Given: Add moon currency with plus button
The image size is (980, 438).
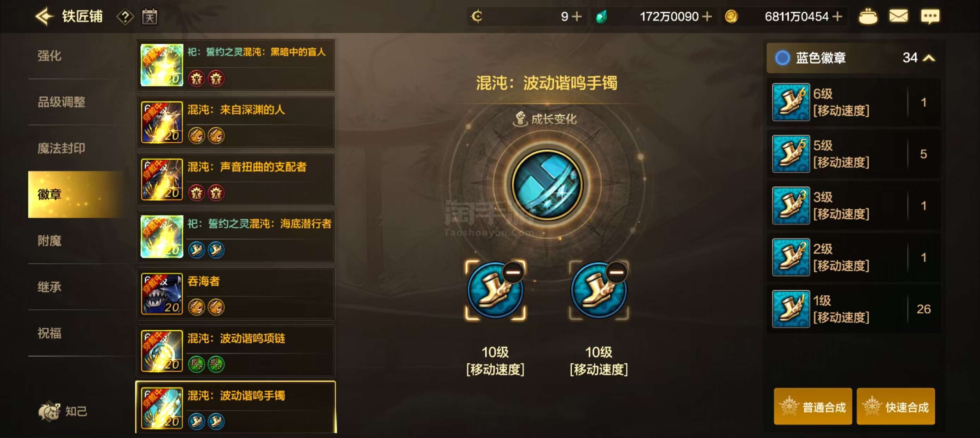Looking at the screenshot, I should (x=577, y=16).
